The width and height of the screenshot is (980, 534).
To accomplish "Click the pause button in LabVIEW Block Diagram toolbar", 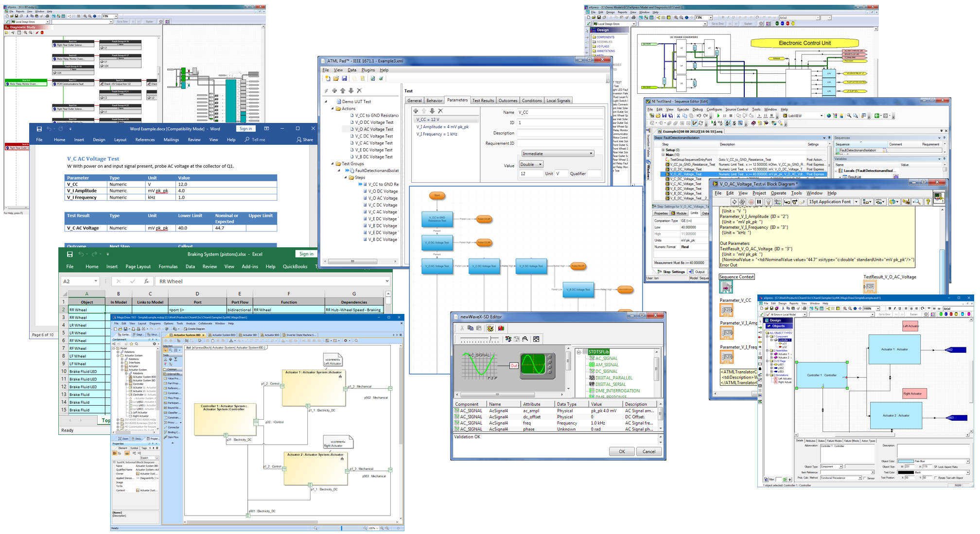I will (759, 202).
